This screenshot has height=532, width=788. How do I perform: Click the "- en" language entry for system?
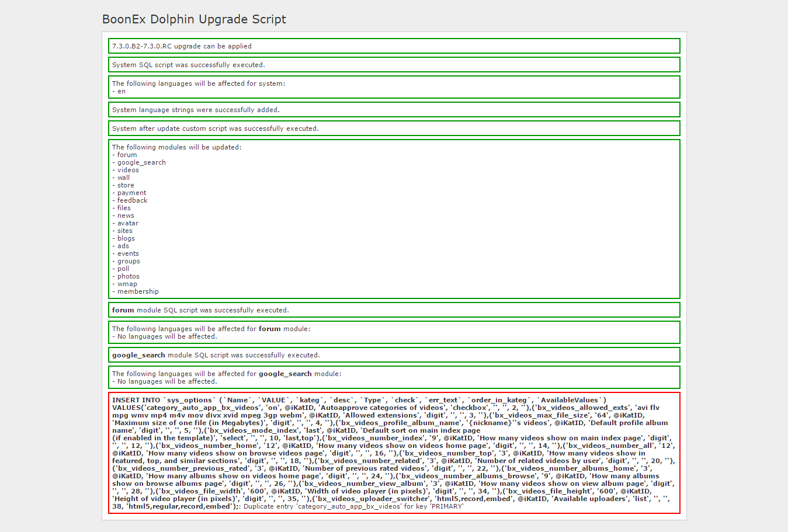(119, 92)
